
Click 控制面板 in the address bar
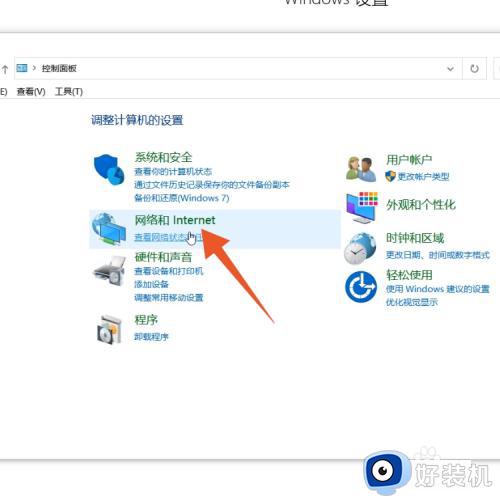[x=59, y=68]
